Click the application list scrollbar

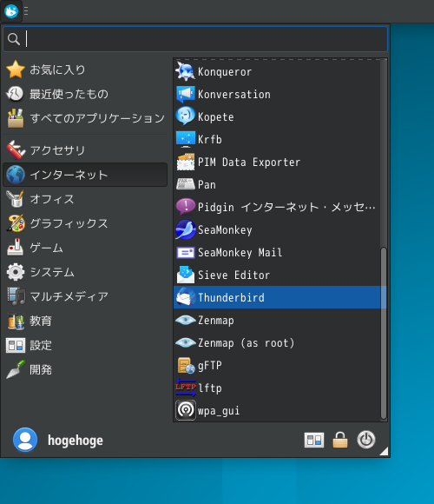384,333
